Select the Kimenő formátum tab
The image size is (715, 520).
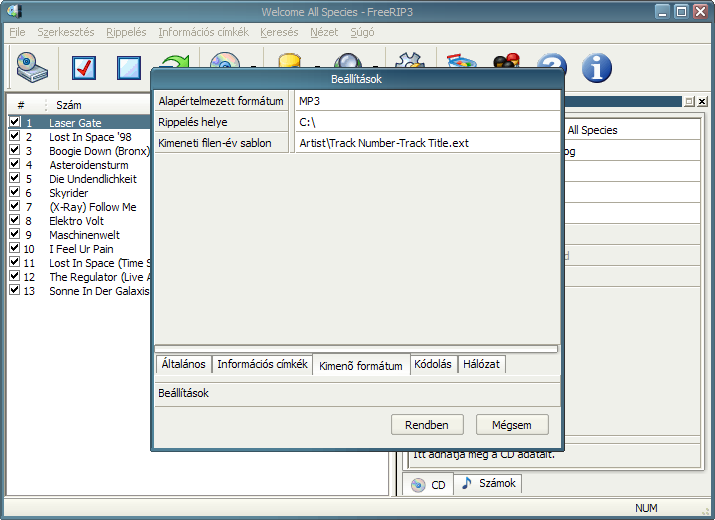pos(361,365)
